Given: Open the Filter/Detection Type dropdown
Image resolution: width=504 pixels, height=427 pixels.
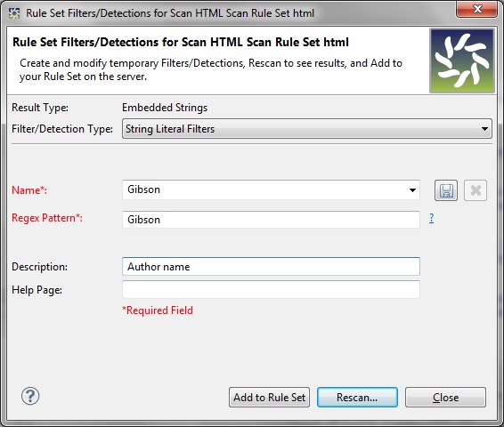Looking at the screenshot, I should tap(484, 129).
